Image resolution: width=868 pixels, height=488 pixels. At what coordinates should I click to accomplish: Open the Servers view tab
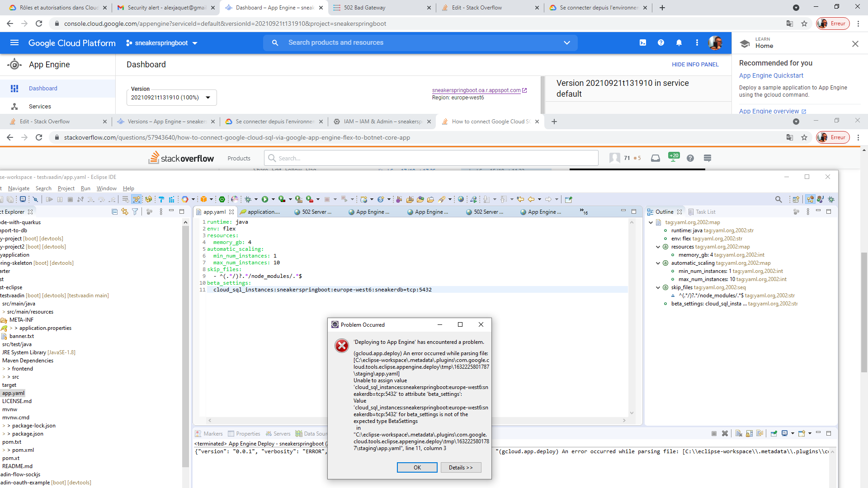click(x=278, y=434)
